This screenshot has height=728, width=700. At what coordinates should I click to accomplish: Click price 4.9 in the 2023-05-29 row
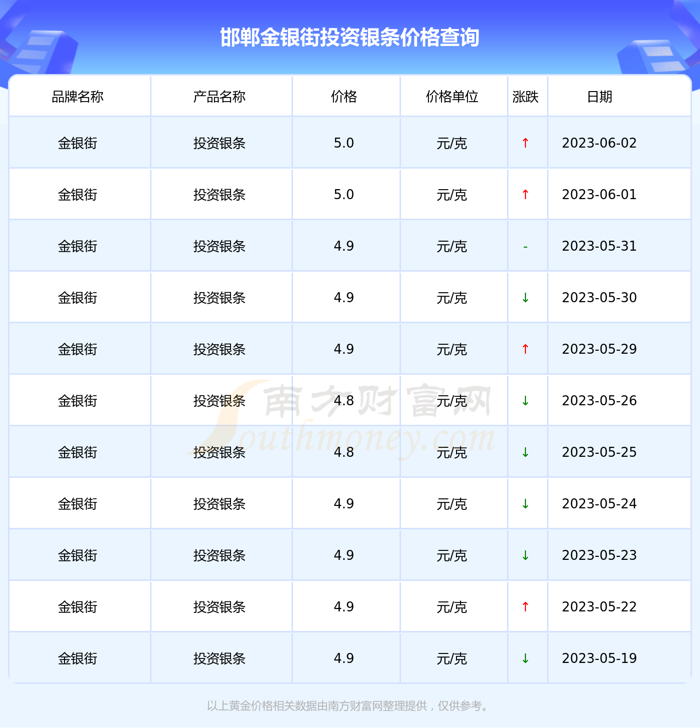pyautogui.click(x=344, y=349)
